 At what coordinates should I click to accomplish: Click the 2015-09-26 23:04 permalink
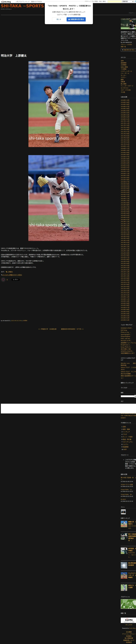point(16,320)
